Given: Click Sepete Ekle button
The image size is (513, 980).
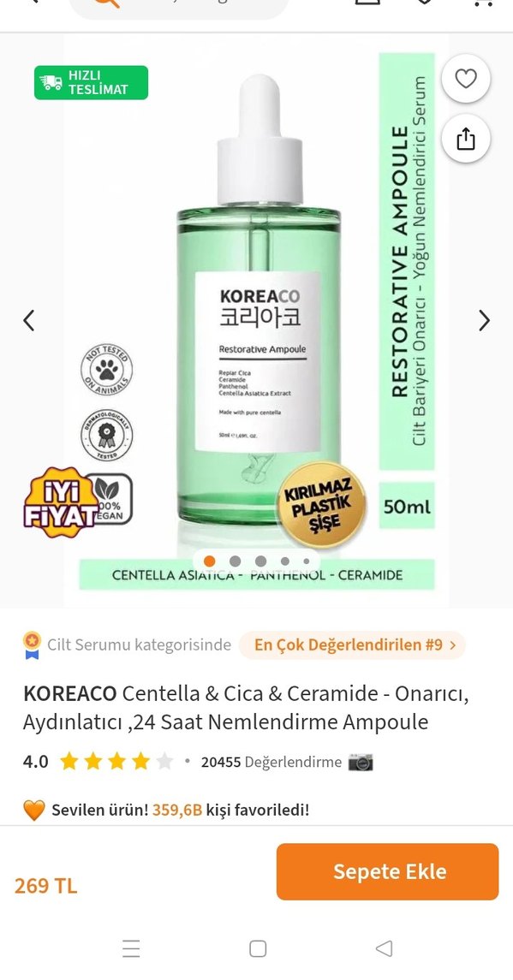Looking at the screenshot, I should [x=388, y=872].
